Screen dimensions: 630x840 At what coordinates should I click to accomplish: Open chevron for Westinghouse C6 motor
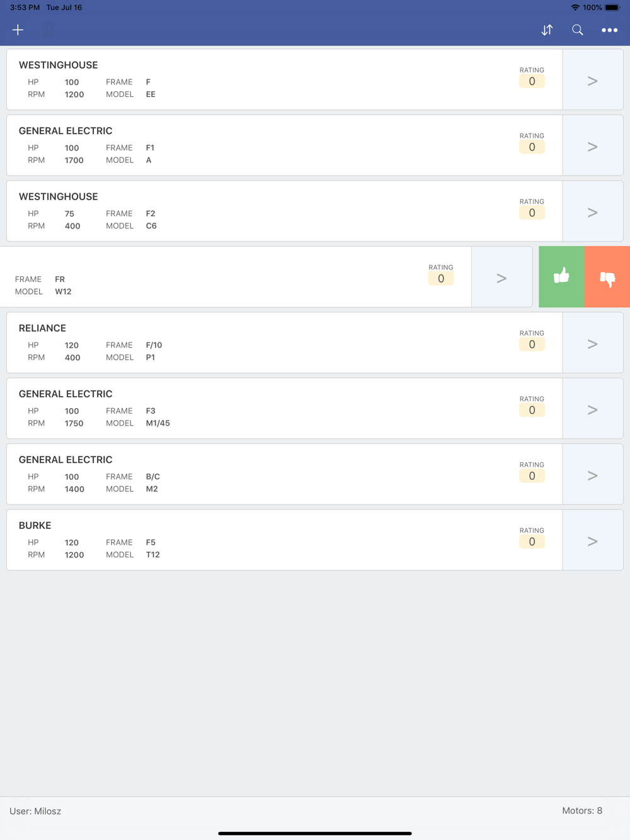coord(592,212)
